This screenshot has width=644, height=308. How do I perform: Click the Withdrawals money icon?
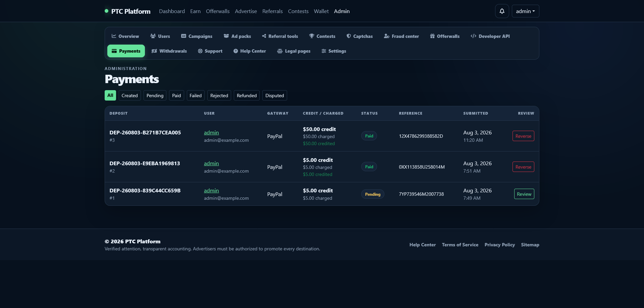point(154,51)
